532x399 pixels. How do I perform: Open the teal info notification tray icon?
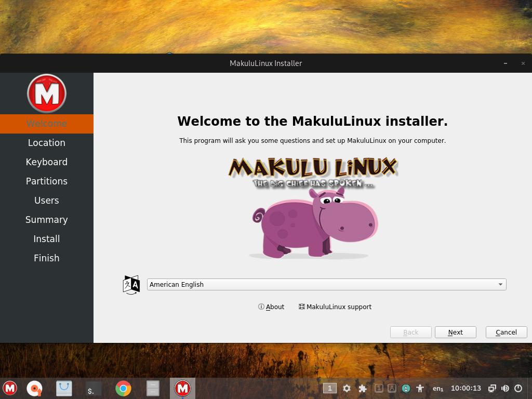tap(406, 388)
